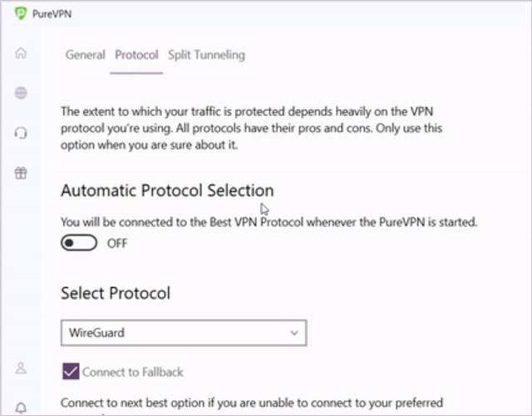Open the Locations globe icon

(x=21, y=93)
